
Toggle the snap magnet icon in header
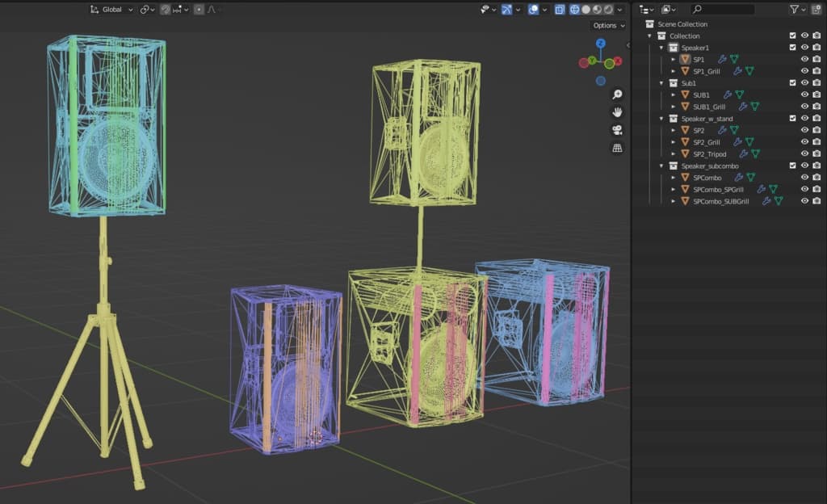pos(166,10)
